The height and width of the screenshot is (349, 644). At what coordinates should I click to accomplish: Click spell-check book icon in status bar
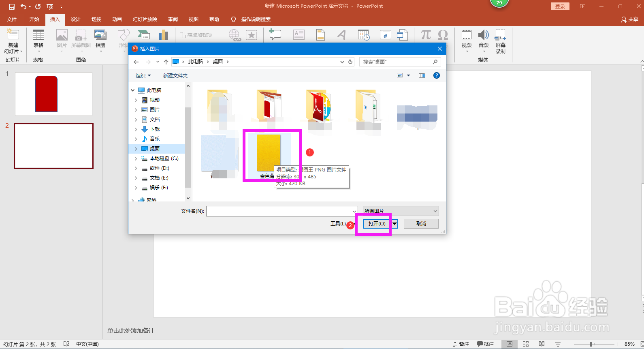click(66, 344)
